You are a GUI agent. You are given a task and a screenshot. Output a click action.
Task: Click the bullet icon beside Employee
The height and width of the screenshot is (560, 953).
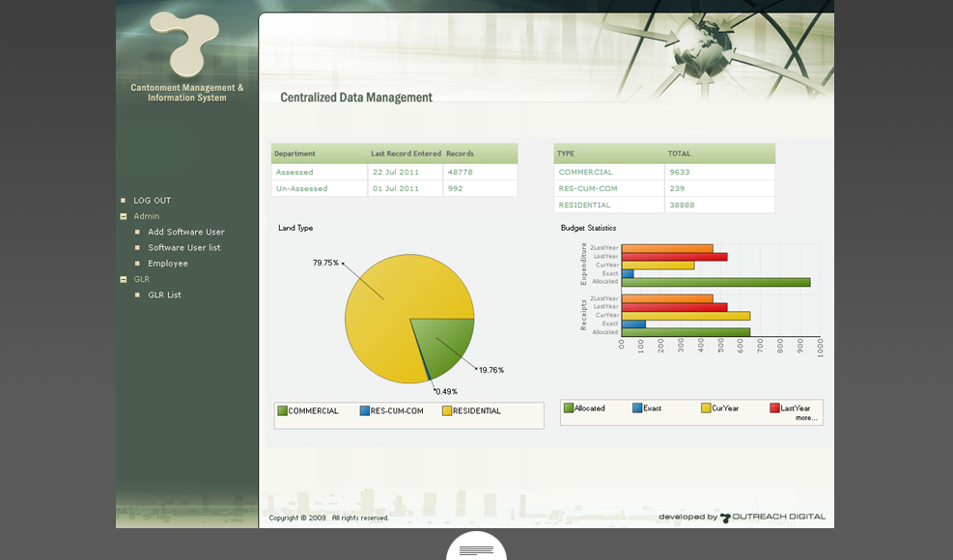click(x=137, y=264)
